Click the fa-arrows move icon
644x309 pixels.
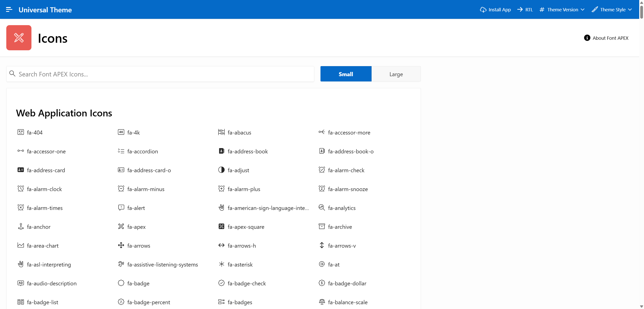tap(121, 245)
